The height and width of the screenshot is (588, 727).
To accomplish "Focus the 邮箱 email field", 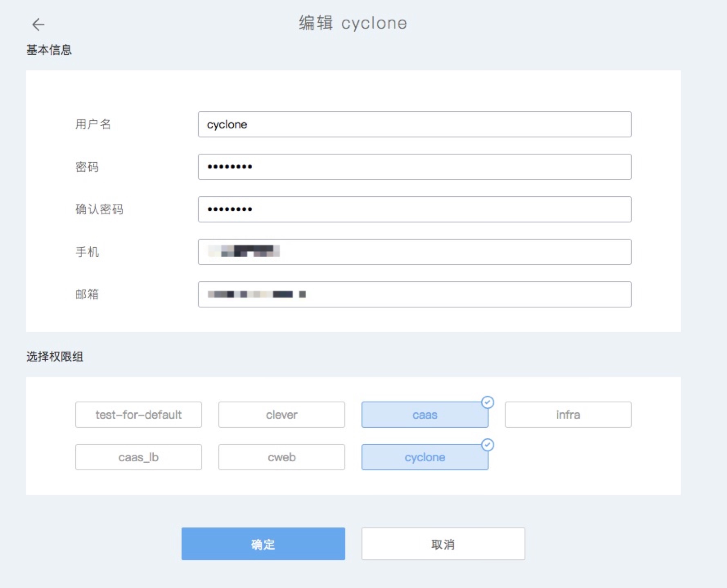I will [414, 294].
